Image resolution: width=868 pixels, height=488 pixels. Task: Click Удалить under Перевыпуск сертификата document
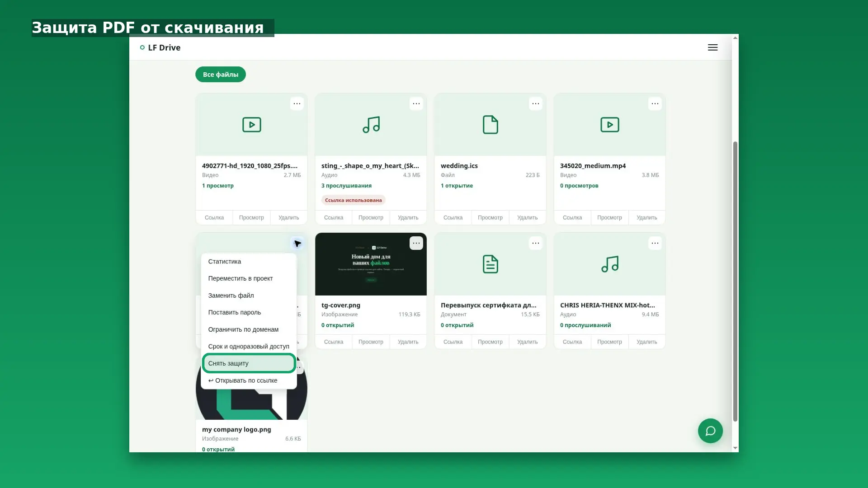[x=528, y=342]
